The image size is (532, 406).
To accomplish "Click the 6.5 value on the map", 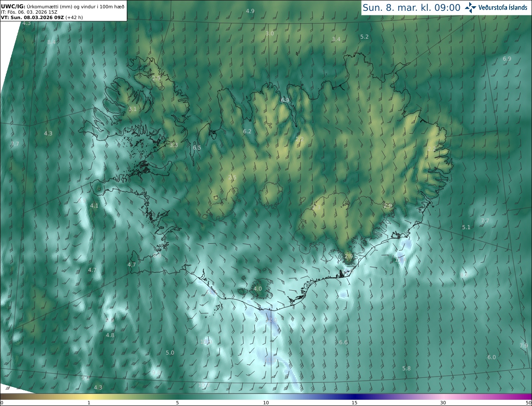I will point(197,147).
